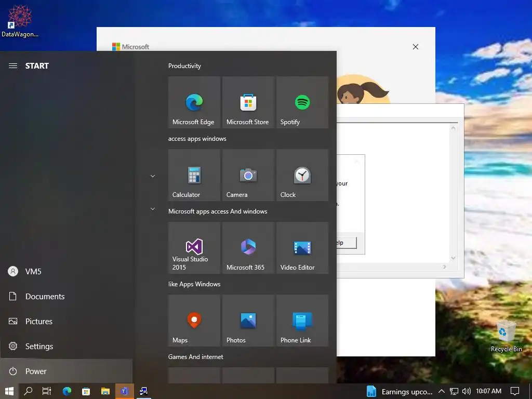The width and height of the screenshot is (532, 399).
Task: Launch Visual Studio 2015 tile
Action: click(x=194, y=248)
